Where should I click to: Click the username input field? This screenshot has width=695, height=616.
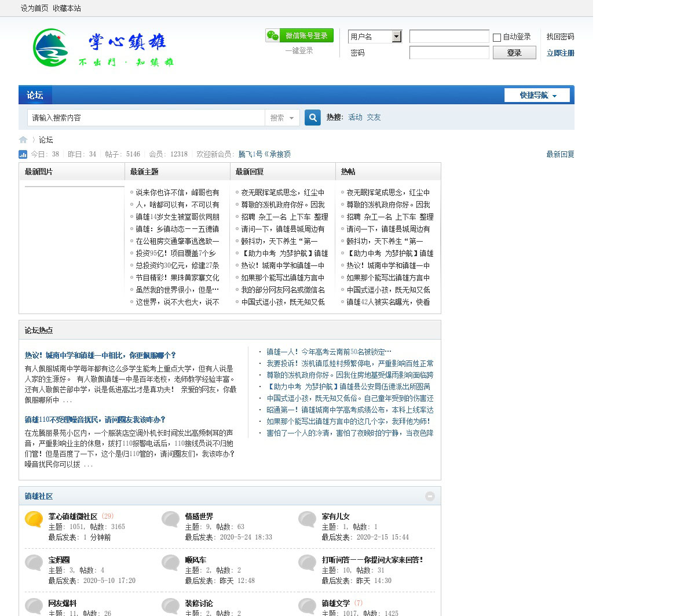point(449,37)
